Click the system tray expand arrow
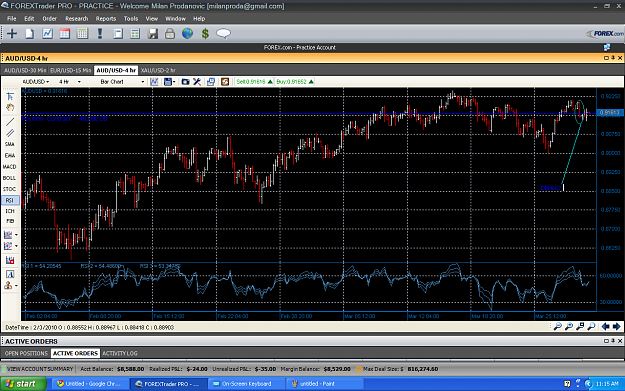This screenshot has width=625, height=391. click(588, 384)
